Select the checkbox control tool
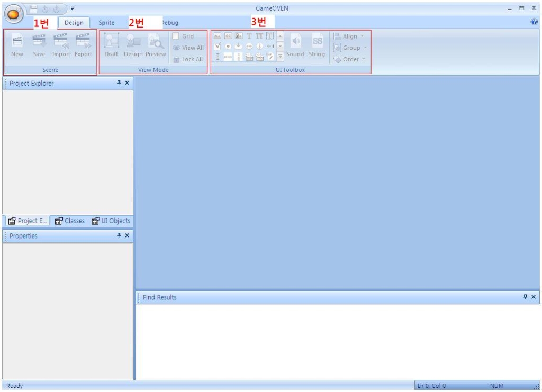This screenshot has width=542, height=392. point(218,46)
